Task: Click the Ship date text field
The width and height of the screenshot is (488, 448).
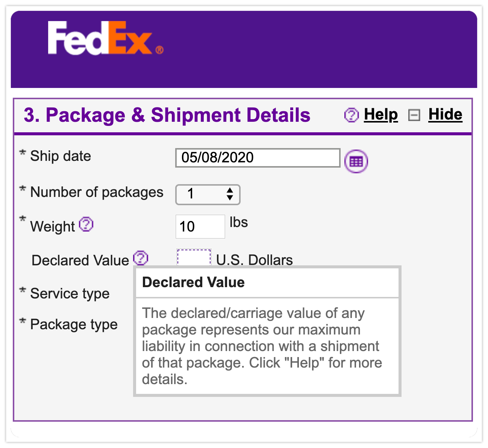Action: pyautogui.click(x=258, y=158)
